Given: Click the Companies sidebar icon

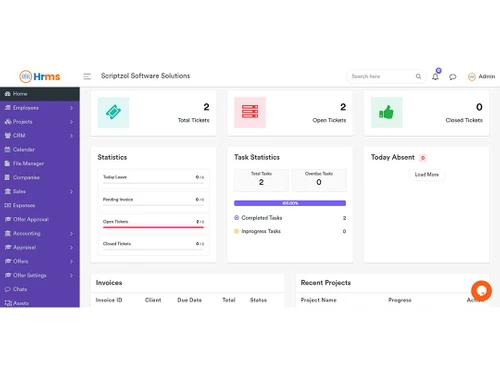Looking at the screenshot, I should (7, 177).
